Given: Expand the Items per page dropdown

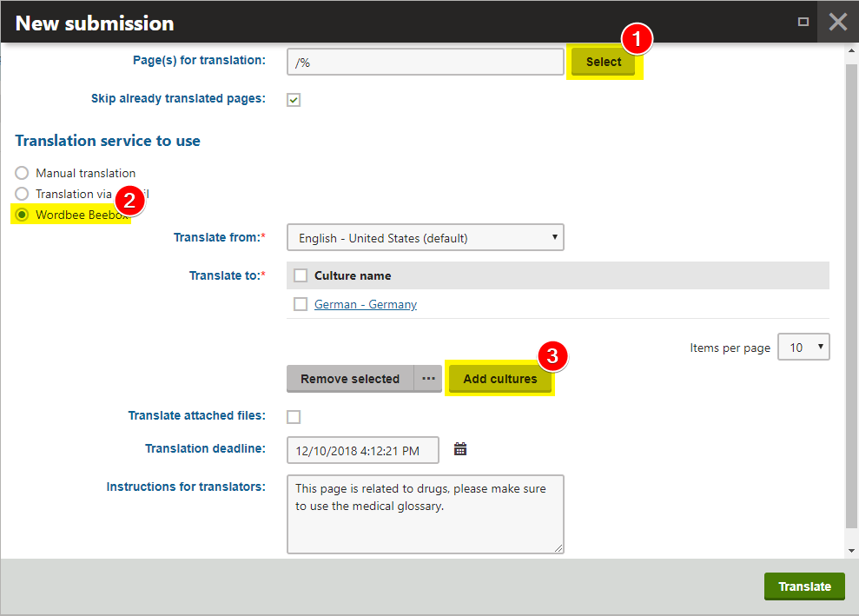Looking at the screenshot, I should pyautogui.click(x=803, y=347).
